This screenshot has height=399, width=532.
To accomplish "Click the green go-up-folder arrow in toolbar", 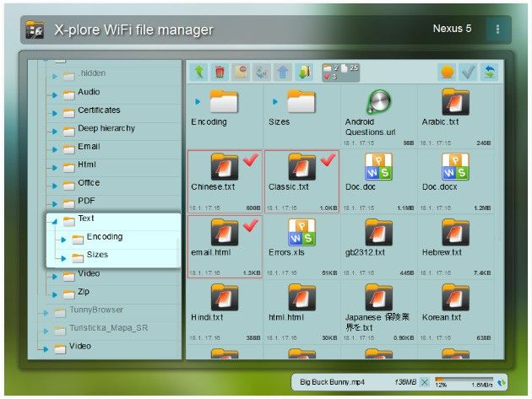I will pos(198,72).
